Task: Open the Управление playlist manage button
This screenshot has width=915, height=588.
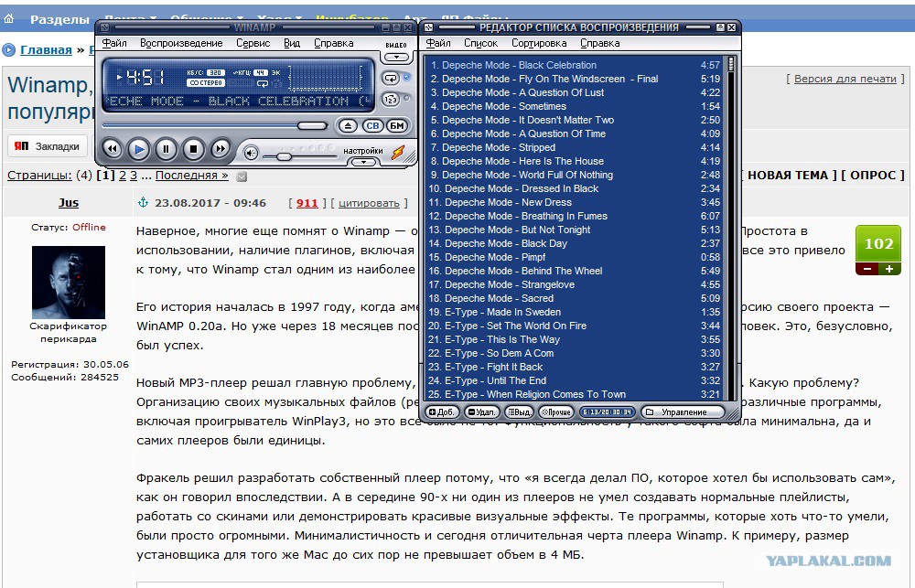Action: (683, 412)
